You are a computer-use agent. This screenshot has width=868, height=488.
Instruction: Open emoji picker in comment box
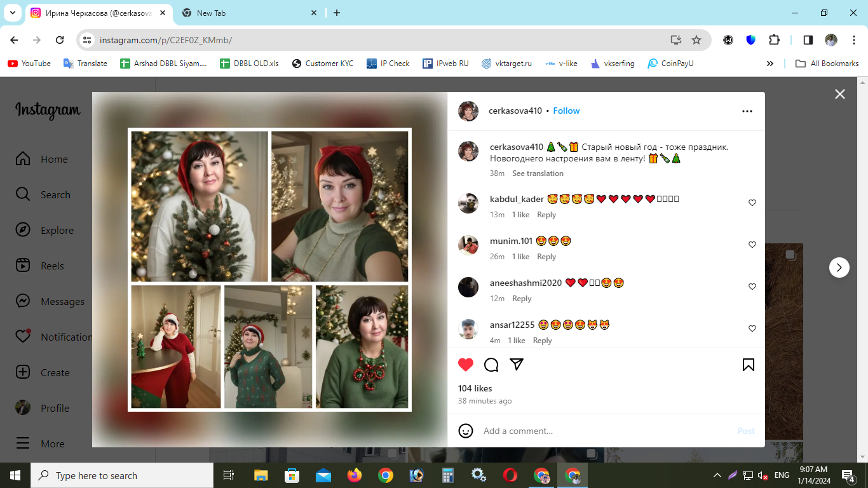point(466,431)
